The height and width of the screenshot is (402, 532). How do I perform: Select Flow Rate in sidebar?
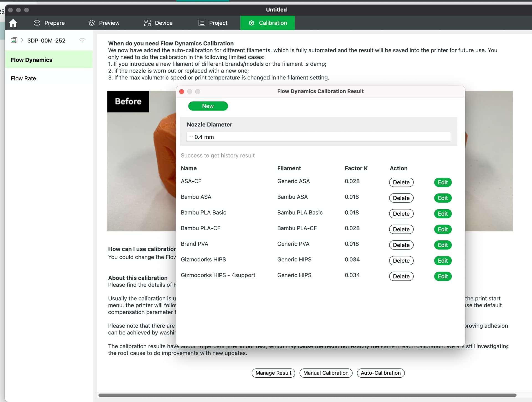pyautogui.click(x=23, y=78)
